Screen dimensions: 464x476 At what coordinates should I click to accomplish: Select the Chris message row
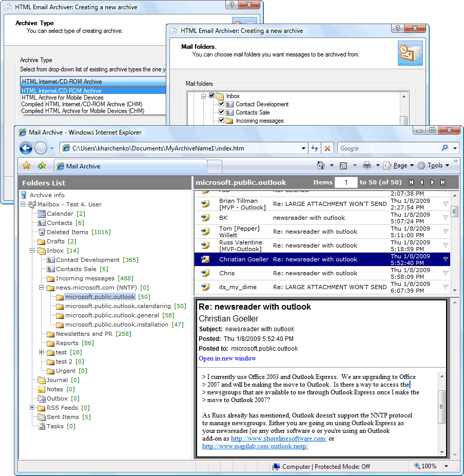pos(322,273)
